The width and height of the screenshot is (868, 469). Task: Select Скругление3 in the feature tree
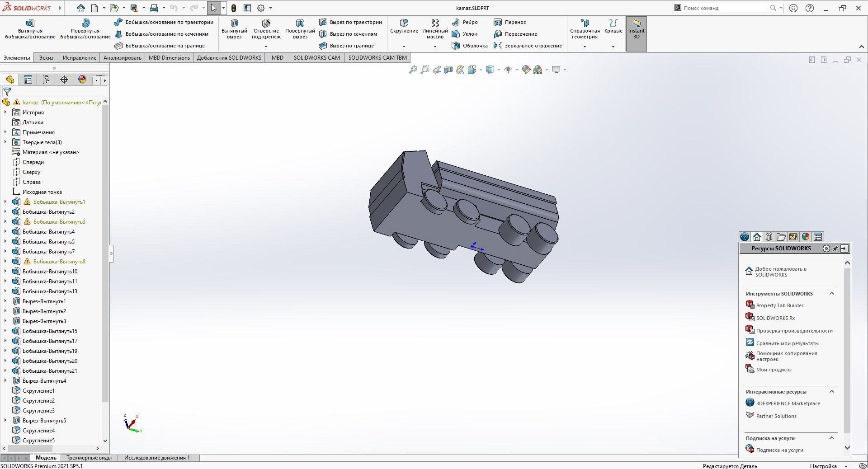[38, 411]
